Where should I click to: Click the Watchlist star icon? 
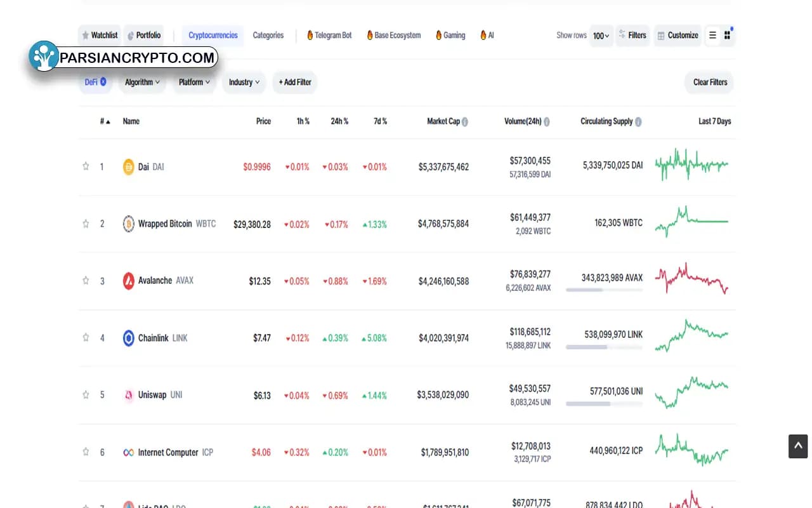click(x=86, y=36)
